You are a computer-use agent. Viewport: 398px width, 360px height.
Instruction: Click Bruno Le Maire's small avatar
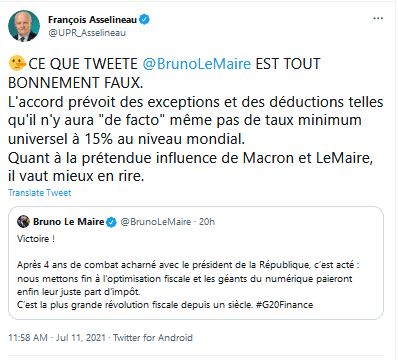pyautogui.click(x=24, y=222)
